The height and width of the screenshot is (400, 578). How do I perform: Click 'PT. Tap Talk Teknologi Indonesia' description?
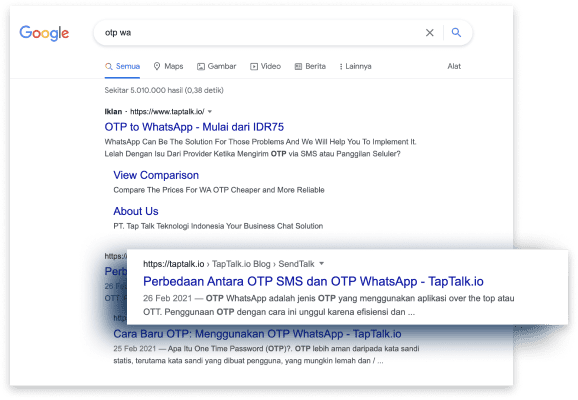[218, 226]
